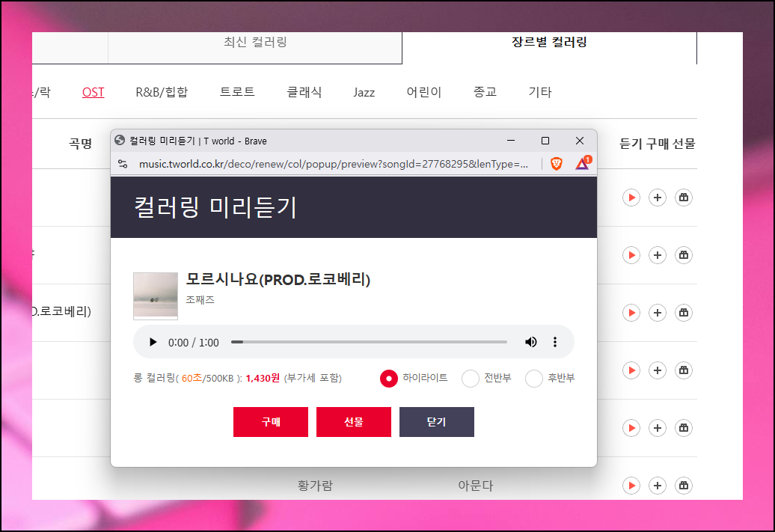
Task: Click the album name 아문다
Action: pyautogui.click(x=476, y=486)
